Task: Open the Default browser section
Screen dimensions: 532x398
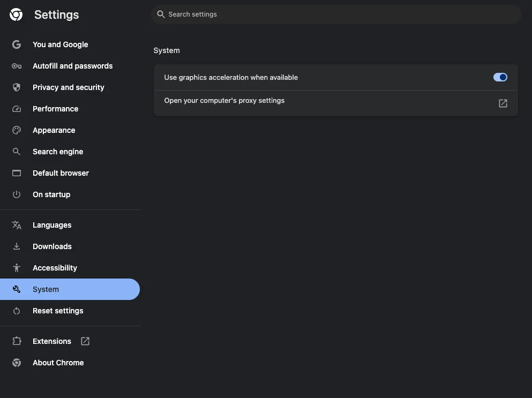Action: (61, 173)
